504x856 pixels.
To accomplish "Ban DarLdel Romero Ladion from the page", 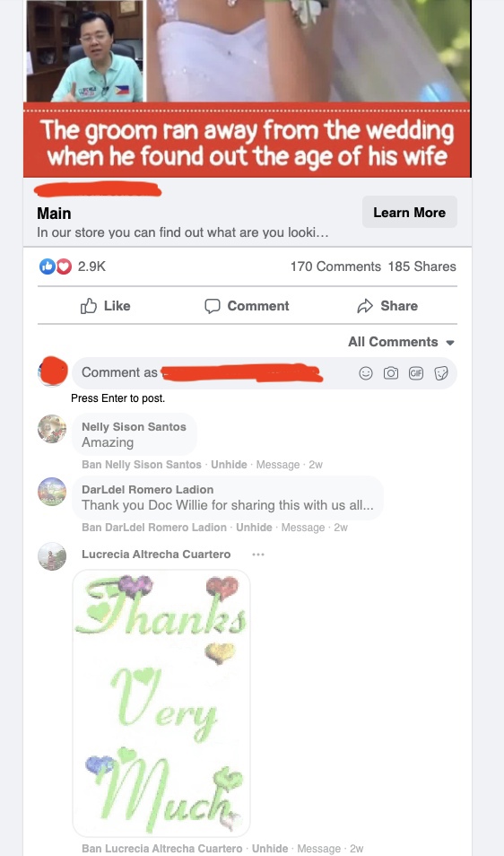I will pyautogui.click(x=154, y=528).
